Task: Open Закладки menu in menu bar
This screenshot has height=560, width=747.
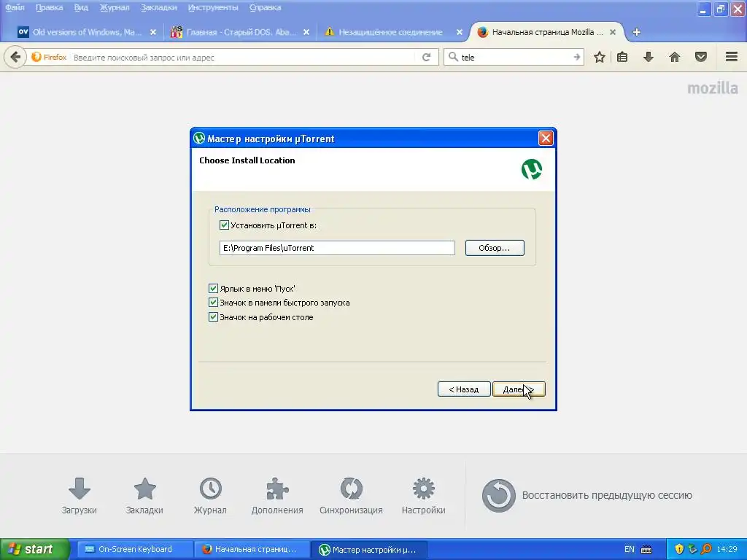Action: (158, 7)
